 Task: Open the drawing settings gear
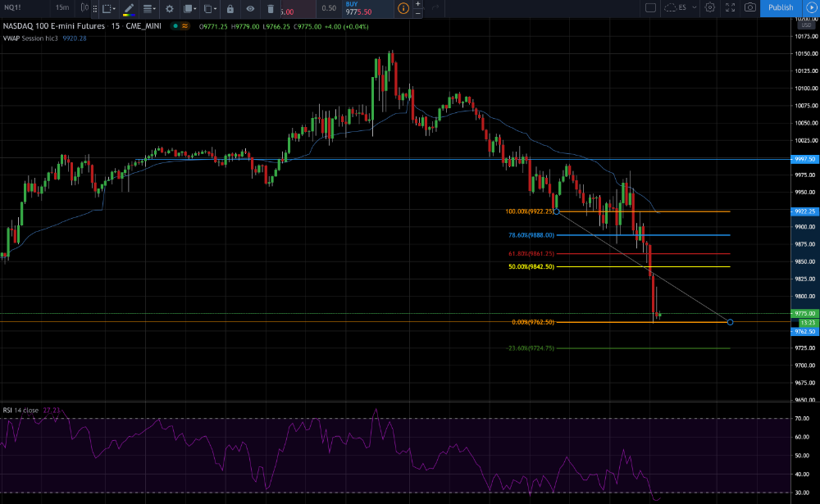pyautogui.click(x=170, y=8)
